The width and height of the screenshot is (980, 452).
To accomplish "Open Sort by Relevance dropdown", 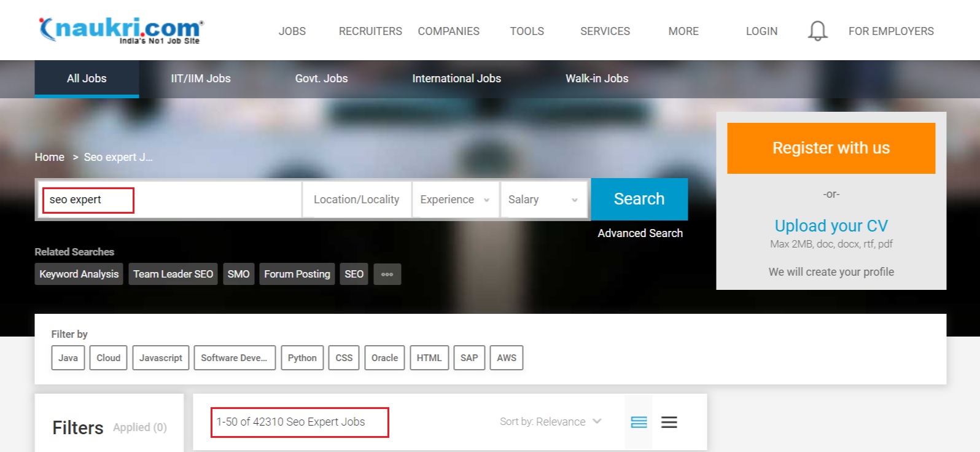I will [x=550, y=422].
